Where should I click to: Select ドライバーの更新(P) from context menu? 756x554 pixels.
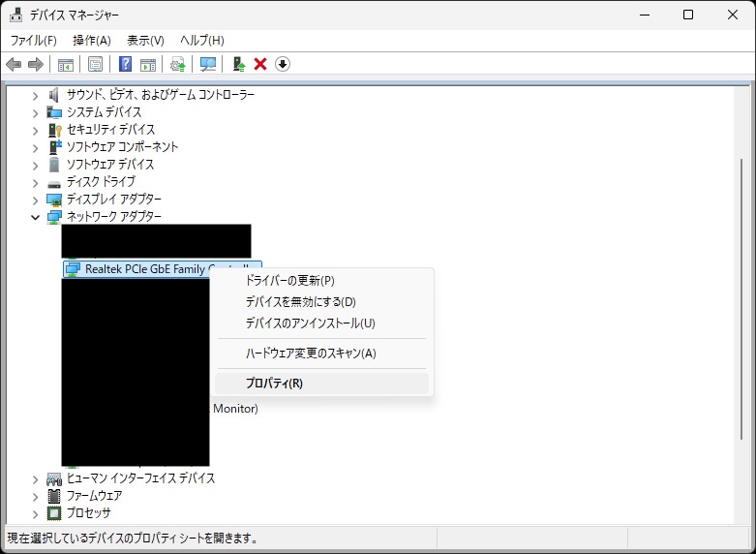[289, 281]
